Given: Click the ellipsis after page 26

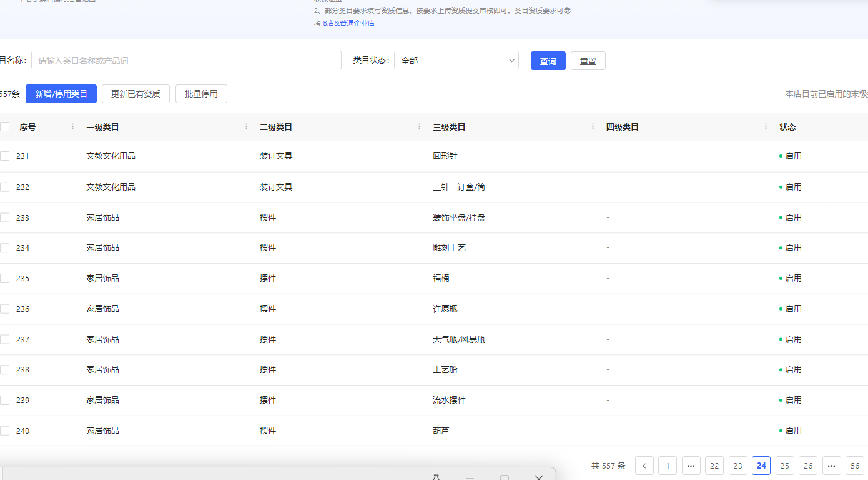Looking at the screenshot, I should [x=831, y=466].
